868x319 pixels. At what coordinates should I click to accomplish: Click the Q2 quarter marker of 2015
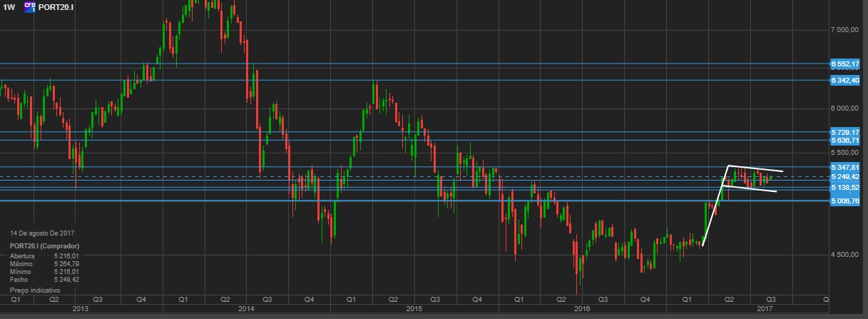pyautogui.click(x=393, y=299)
